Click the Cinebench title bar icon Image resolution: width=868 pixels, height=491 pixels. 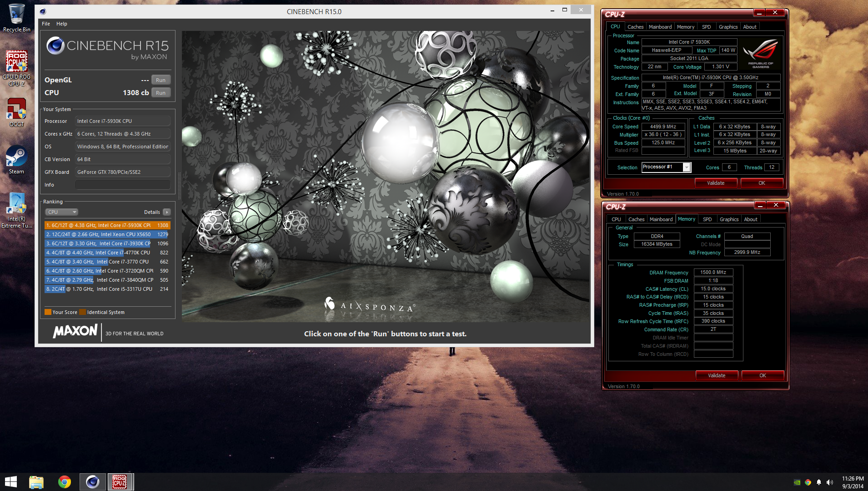[x=43, y=11]
